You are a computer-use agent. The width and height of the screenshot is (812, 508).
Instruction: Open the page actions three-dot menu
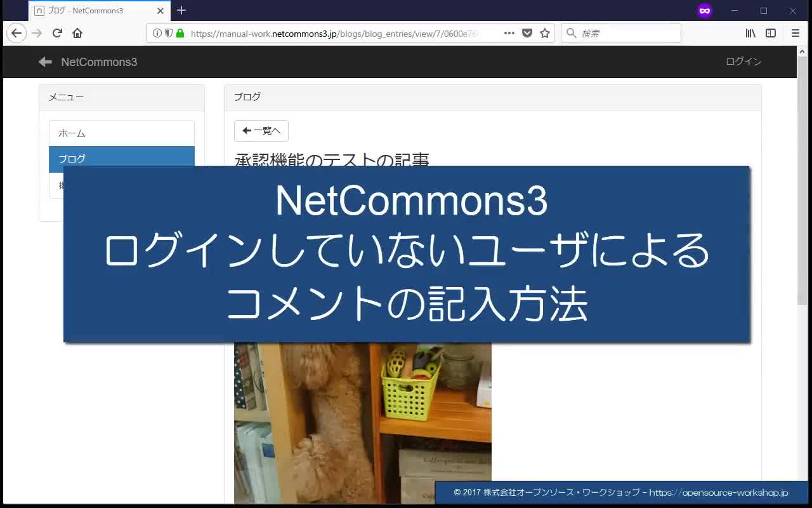coord(509,33)
